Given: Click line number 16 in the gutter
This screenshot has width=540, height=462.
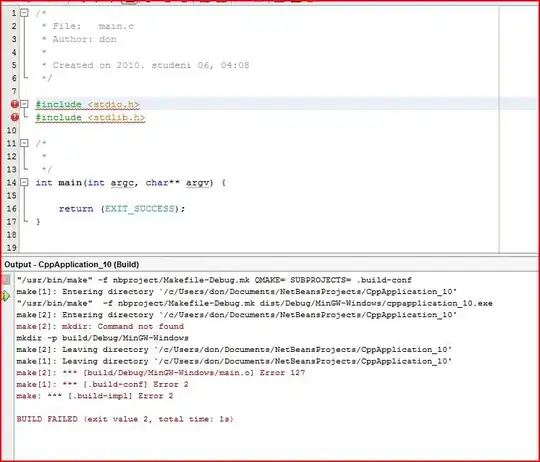Looking at the screenshot, I should click(x=11, y=209).
